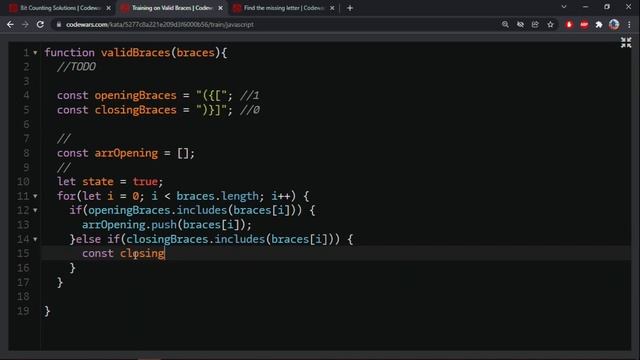Image resolution: width=640 pixels, height=360 pixels.
Task: Minimize the browser window
Action: click(585, 7)
